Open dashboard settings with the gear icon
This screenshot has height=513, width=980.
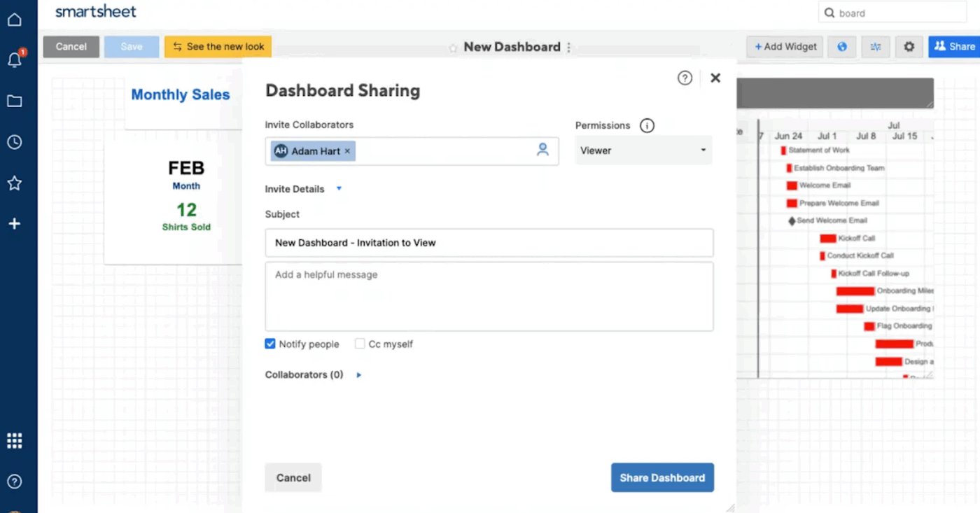pos(909,46)
